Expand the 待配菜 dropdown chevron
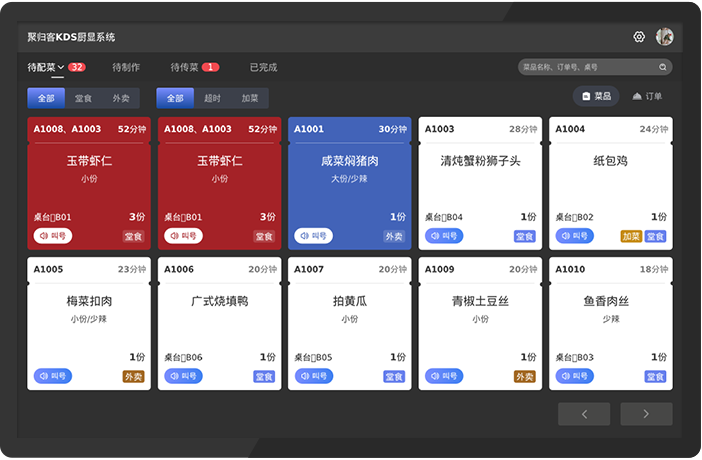 tap(61, 67)
